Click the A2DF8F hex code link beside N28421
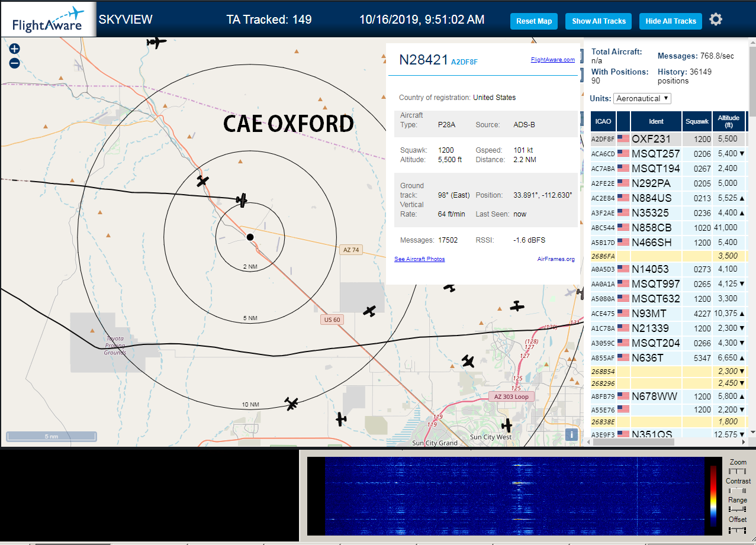 click(464, 62)
